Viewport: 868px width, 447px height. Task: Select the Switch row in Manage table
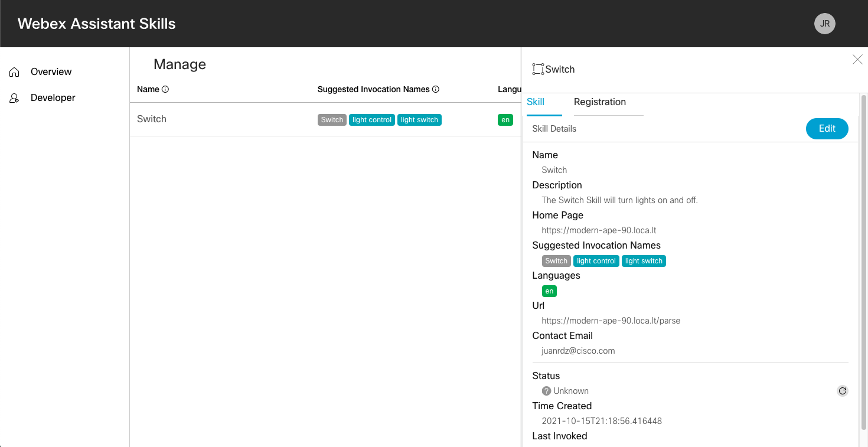[x=325, y=119]
